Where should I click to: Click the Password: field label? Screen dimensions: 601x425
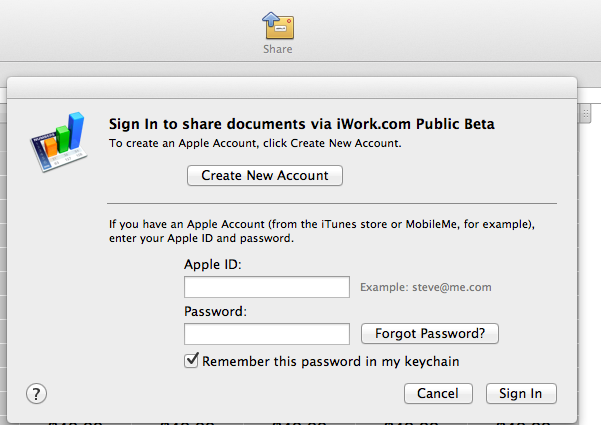click(215, 311)
